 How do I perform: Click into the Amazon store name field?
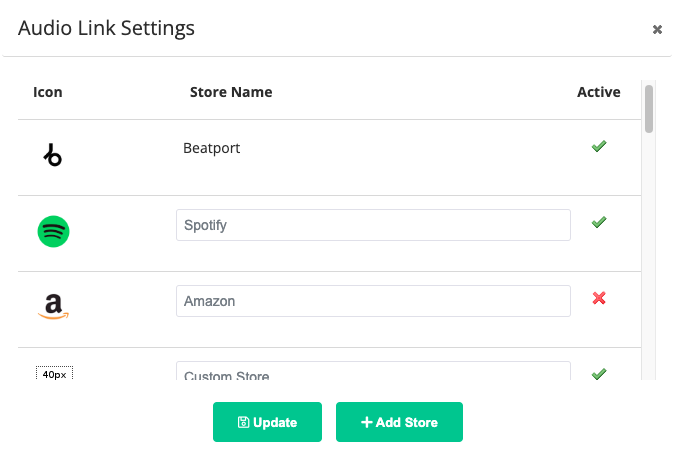[373, 301]
